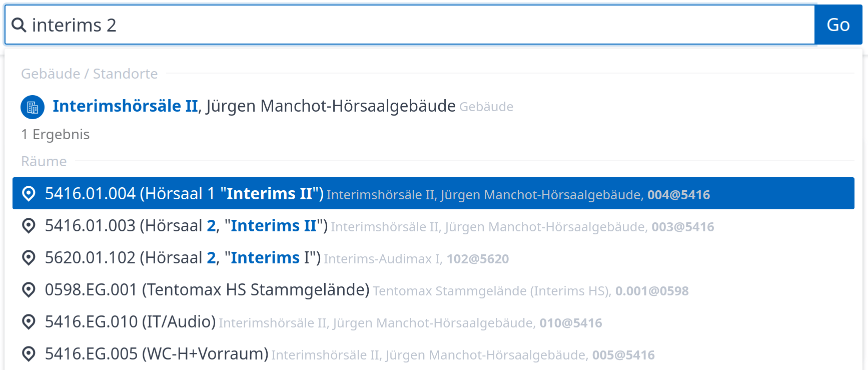Click location pin icon for 5416.EG.010
The image size is (868, 370).
click(29, 322)
